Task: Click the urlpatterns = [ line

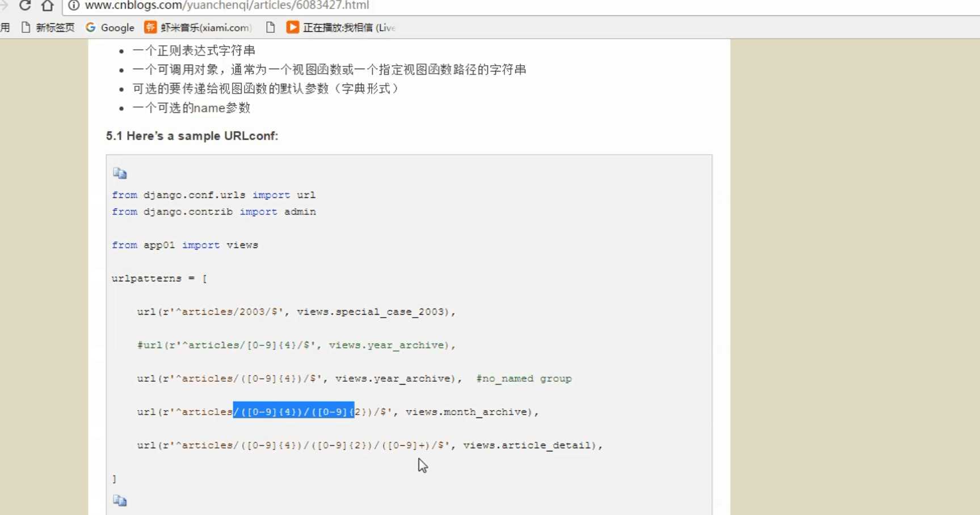Action: tap(159, 278)
